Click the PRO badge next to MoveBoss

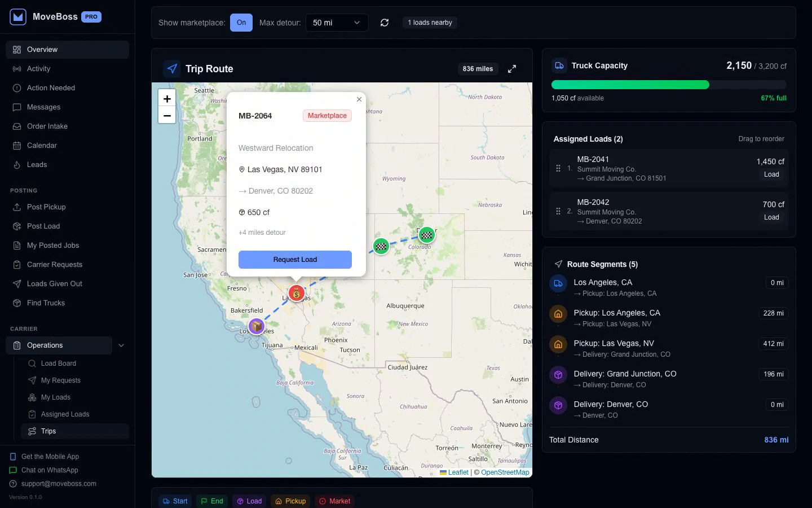(x=91, y=17)
